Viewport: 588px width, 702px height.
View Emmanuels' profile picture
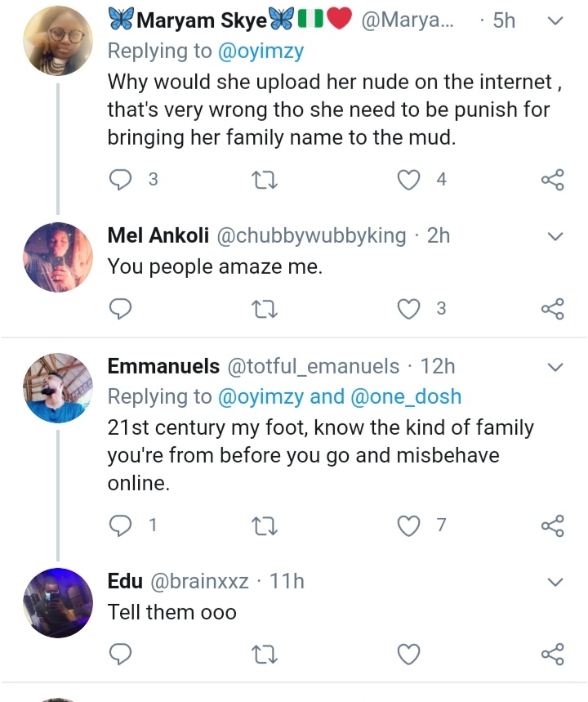pyautogui.click(x=58, y=388)
